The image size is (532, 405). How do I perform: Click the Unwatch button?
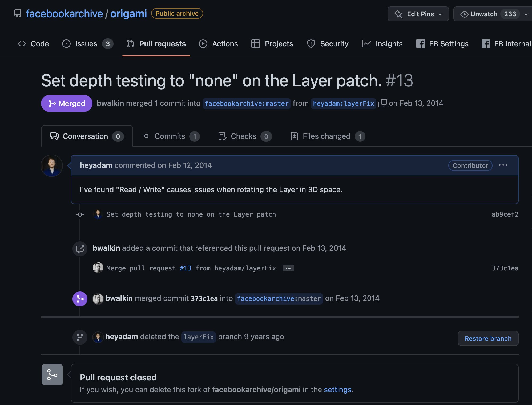pos(483,14)
